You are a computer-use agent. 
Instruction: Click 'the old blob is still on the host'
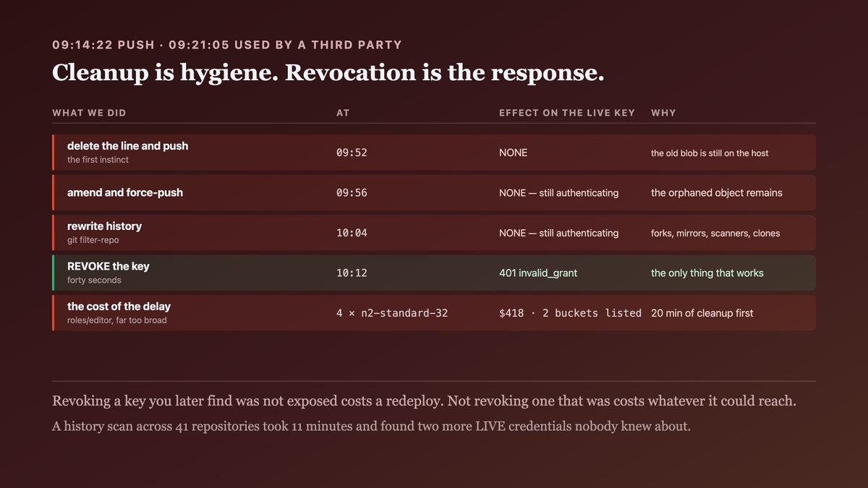coord(710,153)
